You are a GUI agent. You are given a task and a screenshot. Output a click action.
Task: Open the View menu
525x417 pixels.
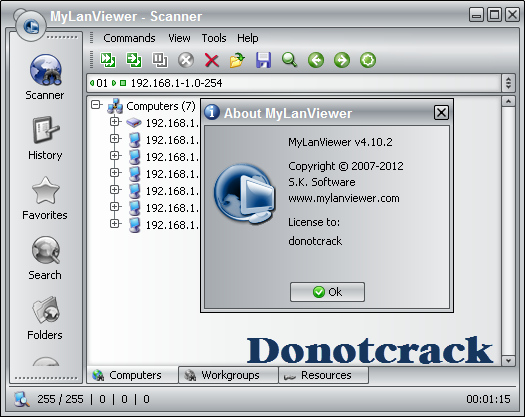click(179, 38)
